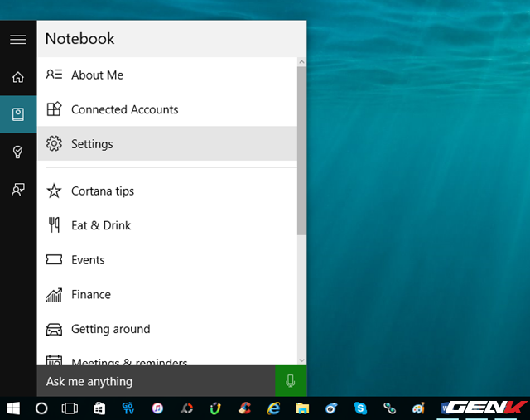Image resolution: width=530 pixels, height=420 pixels.
Task: Open the Cortana hamburger menu
Action: click(x=18, y=39)
